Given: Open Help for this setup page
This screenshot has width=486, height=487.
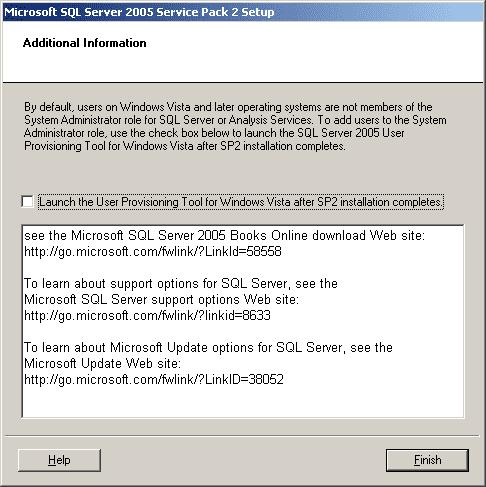Looking at the screenshot, I should [x=59, y=460].
